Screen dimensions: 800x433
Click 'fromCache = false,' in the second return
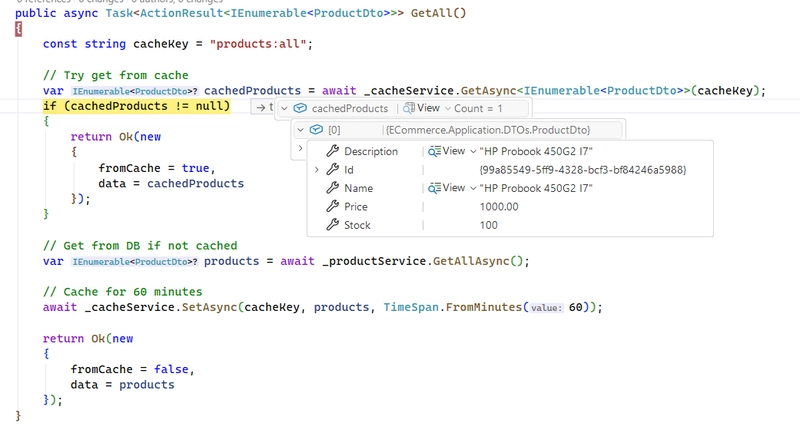133,369
